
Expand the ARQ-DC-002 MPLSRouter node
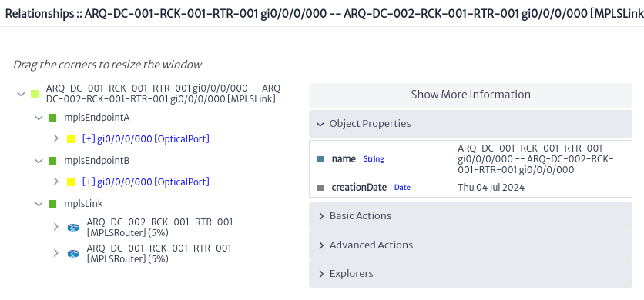[56, 227]
